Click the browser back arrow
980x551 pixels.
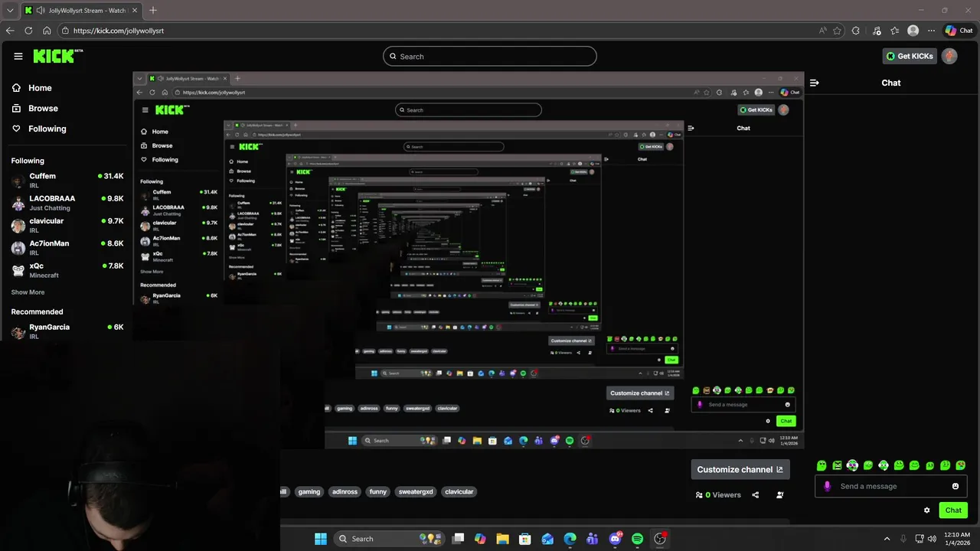tap(10, 31)
